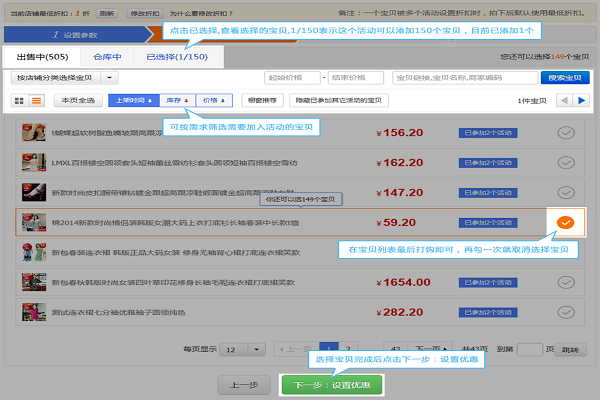Click the blue 搜索宝贝 search button
The width and height of the screenshot is (600, 400).
(x=565, y=78)
